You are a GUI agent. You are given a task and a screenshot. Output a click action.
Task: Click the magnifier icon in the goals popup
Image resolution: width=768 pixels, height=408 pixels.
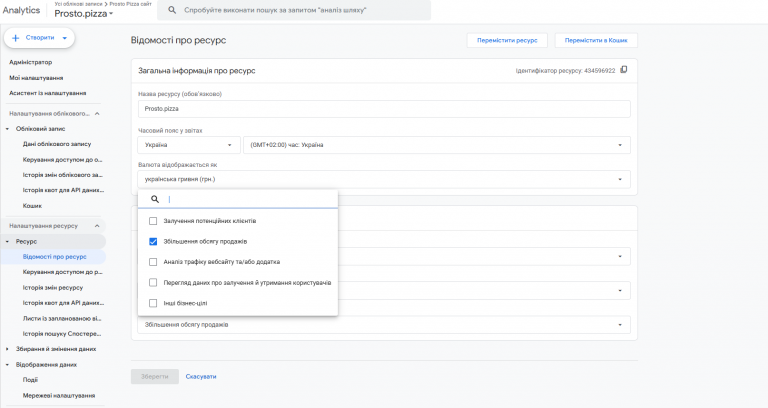tap(155, 199)
